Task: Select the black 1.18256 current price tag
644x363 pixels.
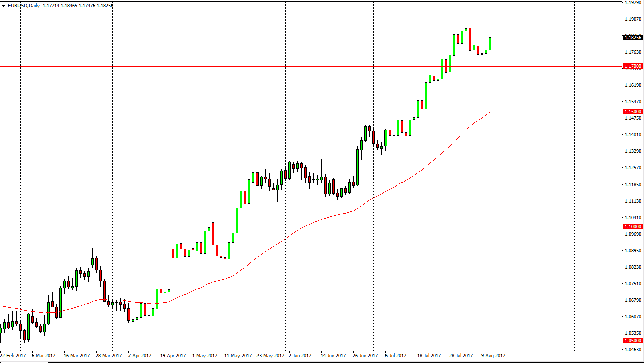Action: tap(632, 37)
